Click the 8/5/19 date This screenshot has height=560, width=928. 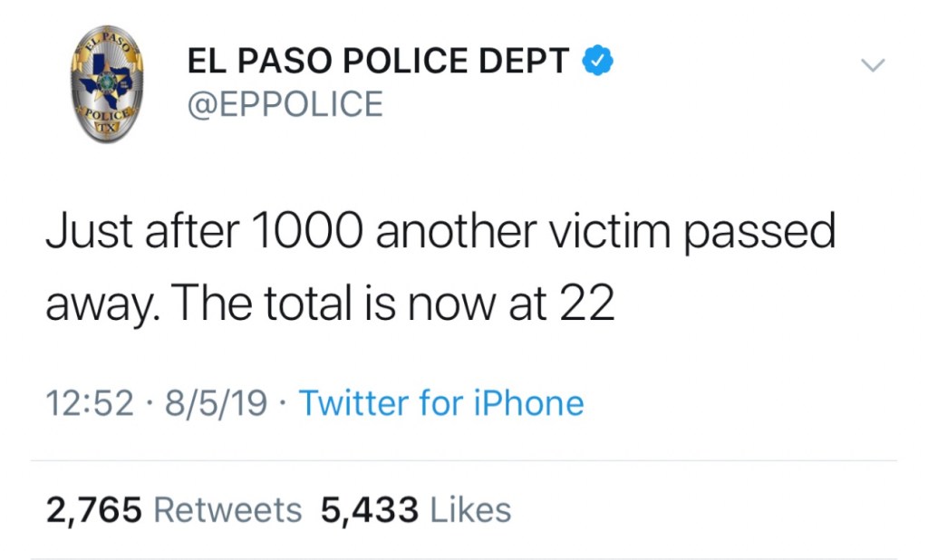pyautogui.click(x=215, y=402)
